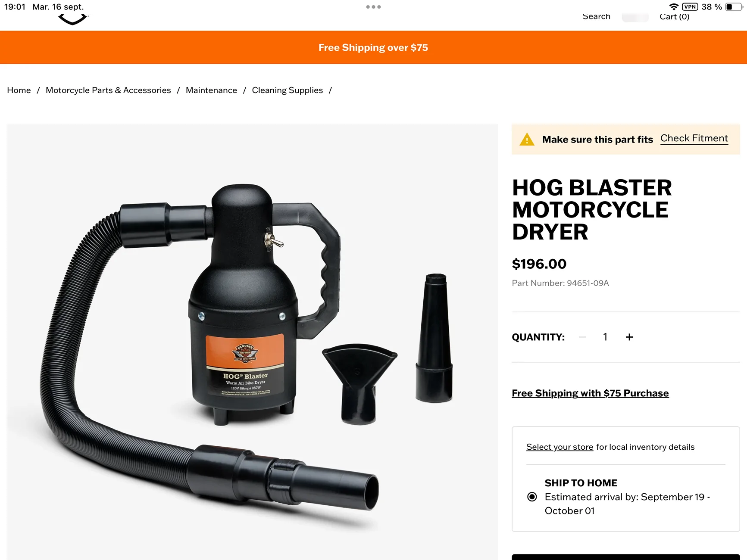Tap the orange Free Shipping over $75 banner
Image resolution: width=747 pixels, height=560 pixels.
click(373, 47)
